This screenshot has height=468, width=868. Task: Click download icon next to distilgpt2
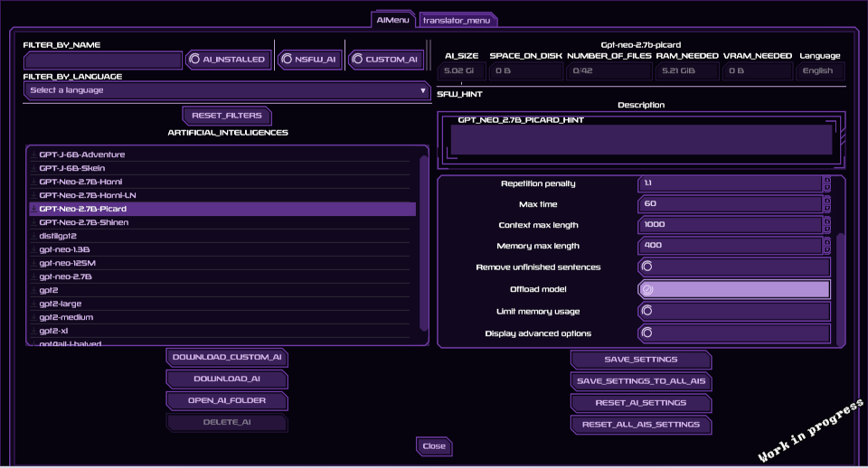[33, 236]
